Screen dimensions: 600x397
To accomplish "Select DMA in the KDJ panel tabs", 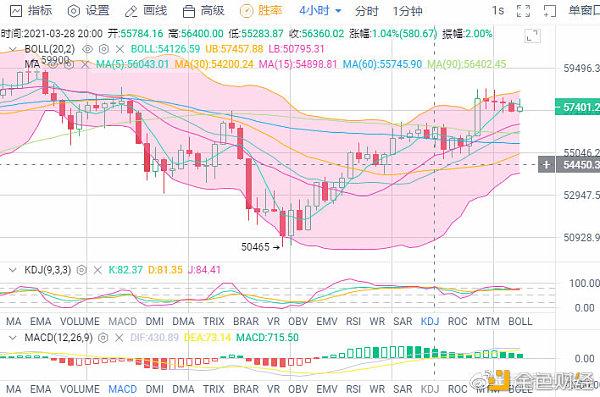I will [183, 322].
